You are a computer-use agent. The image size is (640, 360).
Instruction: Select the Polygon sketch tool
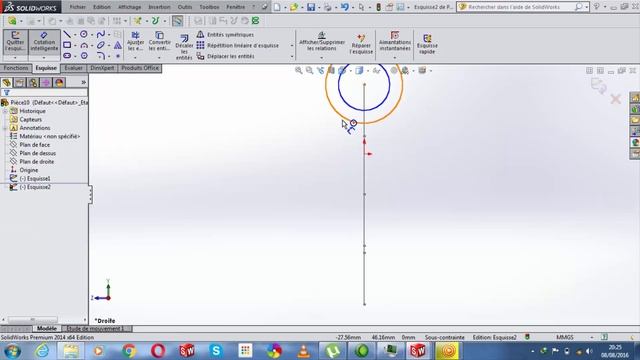coord(84,56)
